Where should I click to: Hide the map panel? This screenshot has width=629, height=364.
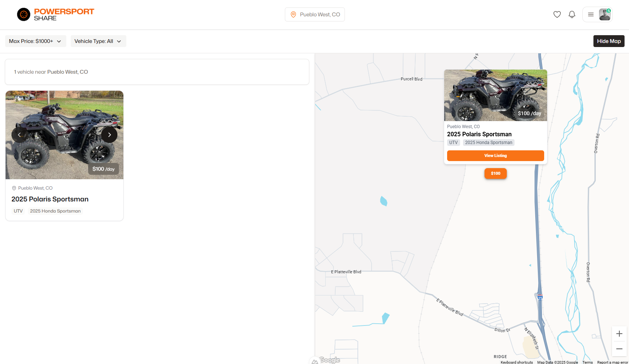(x=609, y=41)
